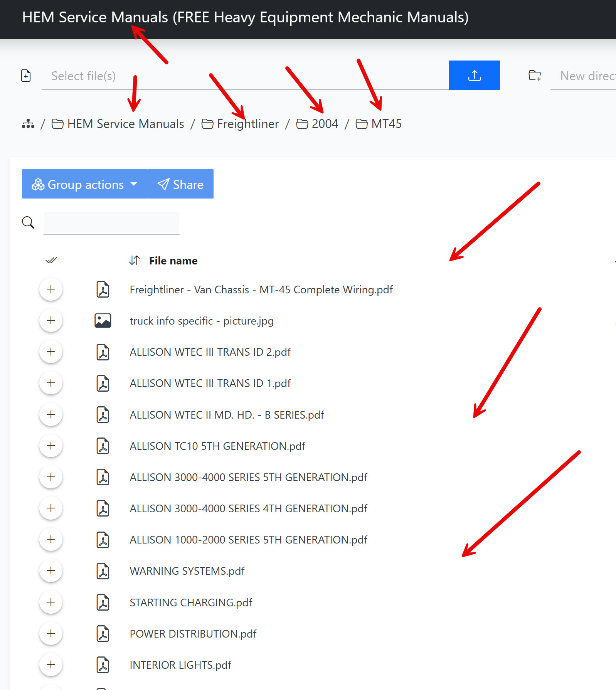Viewport: 616px width, 690px height.
Task: Open ALLISON 1000-2000 SERIES 5TH GENERATION.pdf
Action: 248,540
